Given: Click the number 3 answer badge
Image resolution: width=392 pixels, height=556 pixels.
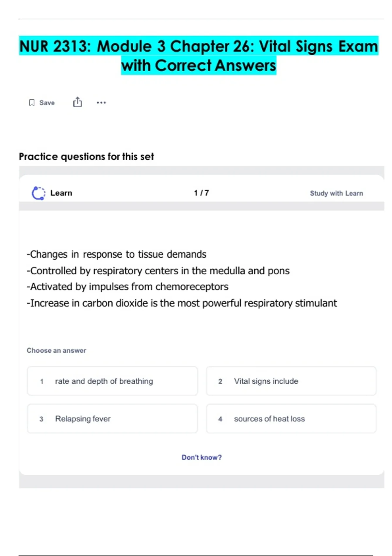Looking at the screenshot, I should (x=41, y=419).
